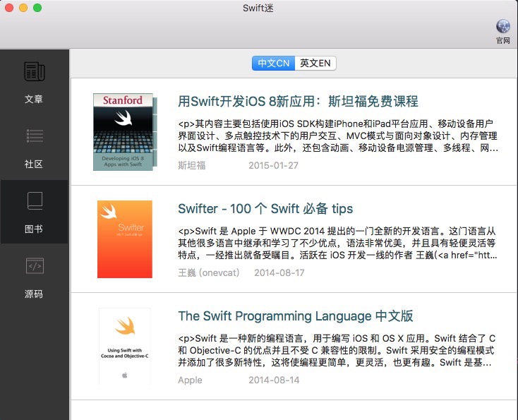
Task: Click the 文章 sidebar label
Action: pyautogui.click(x=34, y=99)
